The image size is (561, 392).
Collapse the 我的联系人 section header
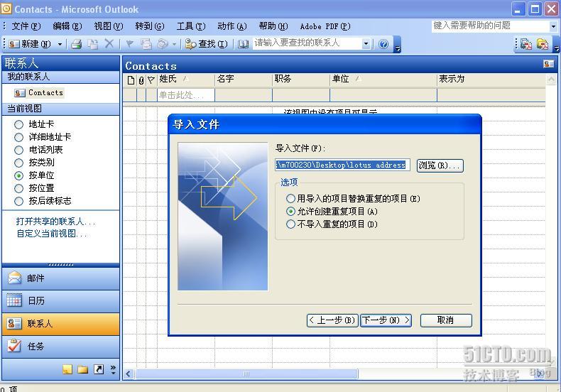click(61, 77)
